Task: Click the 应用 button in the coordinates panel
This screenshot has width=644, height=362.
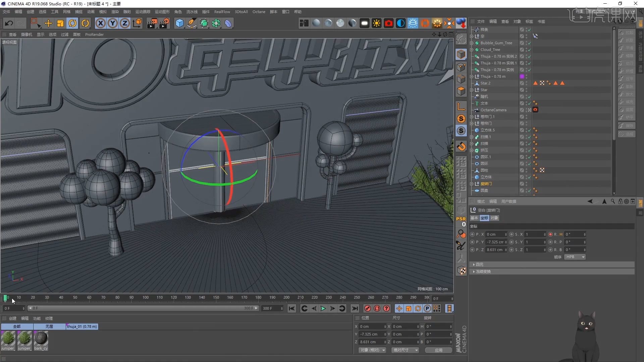Action: coord(438,350)
